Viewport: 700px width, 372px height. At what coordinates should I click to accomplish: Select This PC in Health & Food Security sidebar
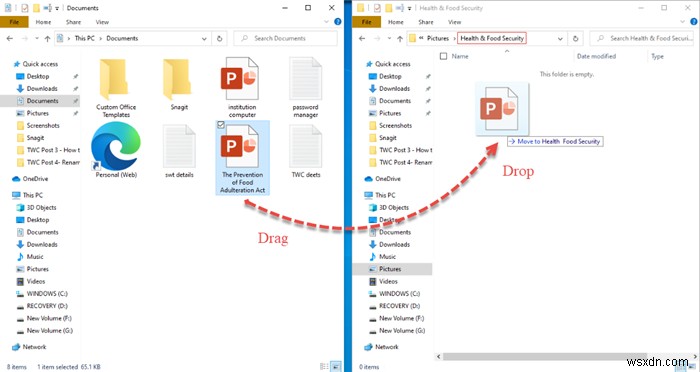[x=385, y=195]
